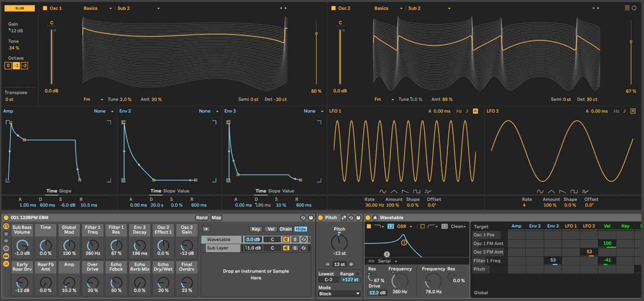644x301 pixels.
Task: Open macro variations with the camera icon
Action: [x=6, y=248]
